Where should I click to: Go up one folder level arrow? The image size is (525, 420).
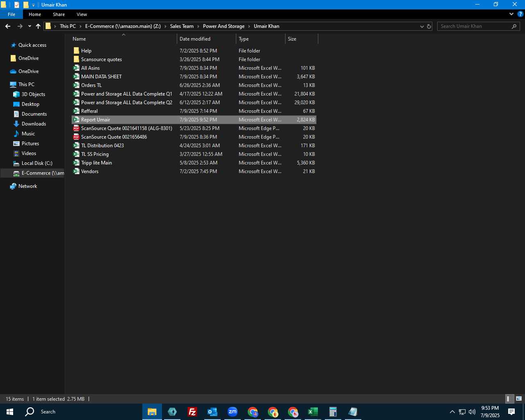coord(38,26)
